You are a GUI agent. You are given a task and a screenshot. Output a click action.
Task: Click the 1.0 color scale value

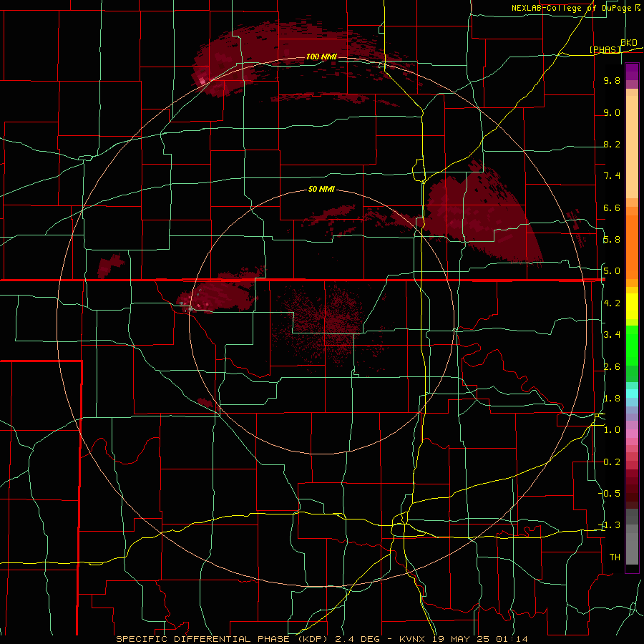[612, 430]
